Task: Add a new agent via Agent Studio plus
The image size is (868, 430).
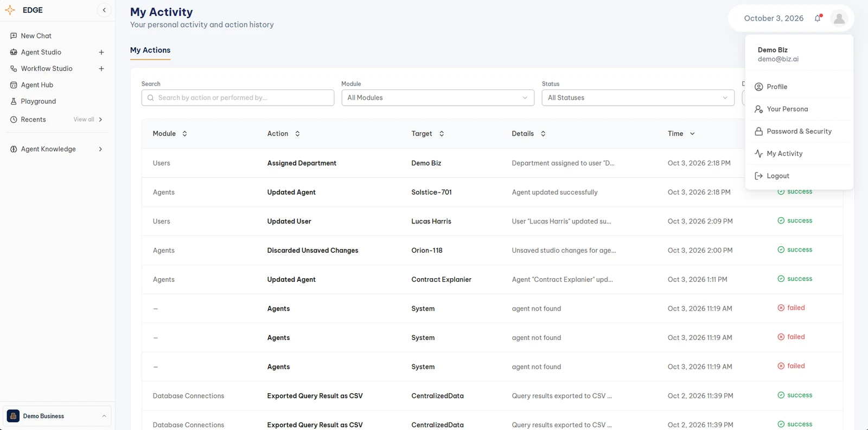Action: (101, 53)
